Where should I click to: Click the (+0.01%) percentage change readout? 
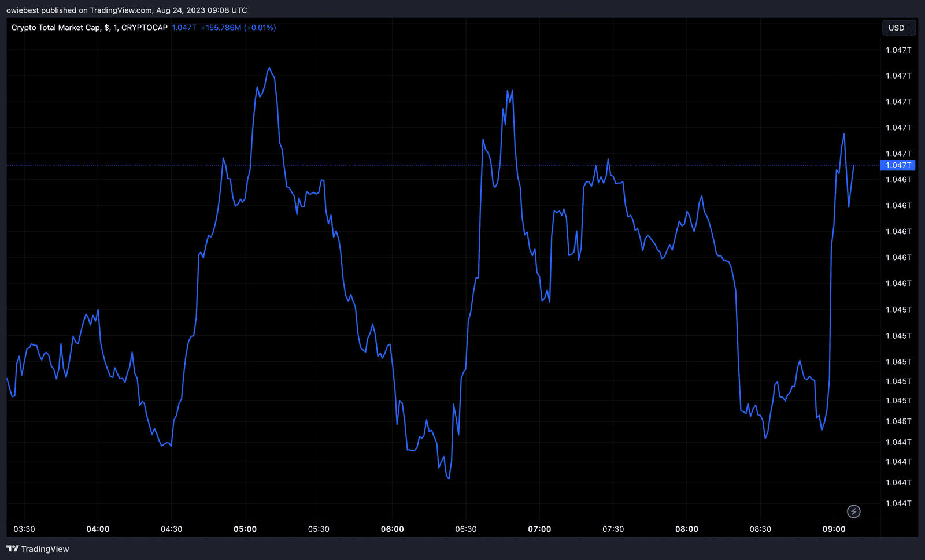[x=260, y=27]
